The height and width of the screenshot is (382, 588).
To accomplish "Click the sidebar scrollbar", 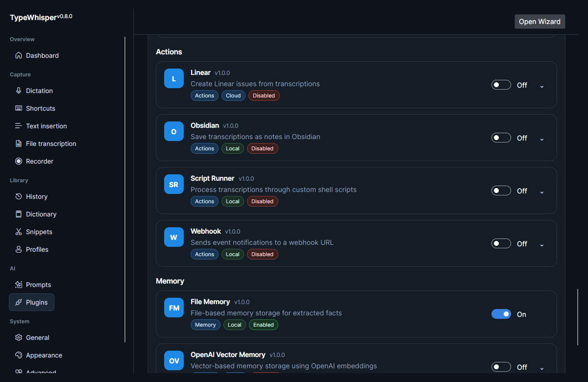I will (125, 189).
